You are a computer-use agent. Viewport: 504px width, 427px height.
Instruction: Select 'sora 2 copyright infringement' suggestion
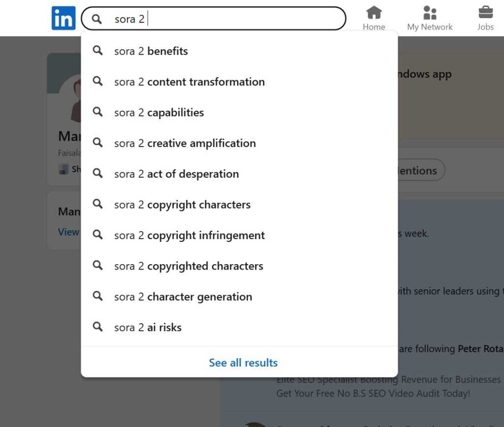pyautogui.click(x=189, y=235)
